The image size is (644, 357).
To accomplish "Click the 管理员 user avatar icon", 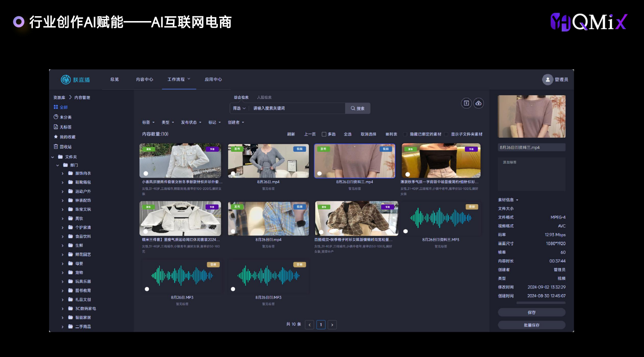I will pos(548,79).
